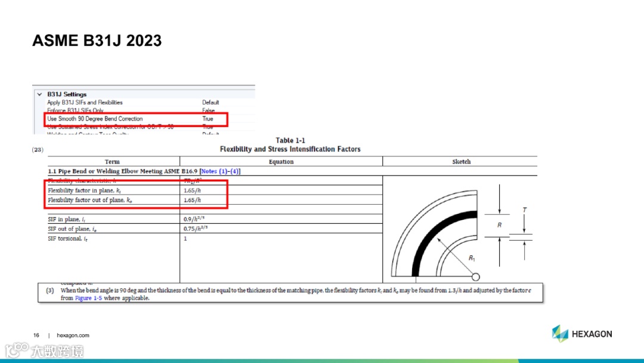Collapse the B31J Settings chevron

39,94
